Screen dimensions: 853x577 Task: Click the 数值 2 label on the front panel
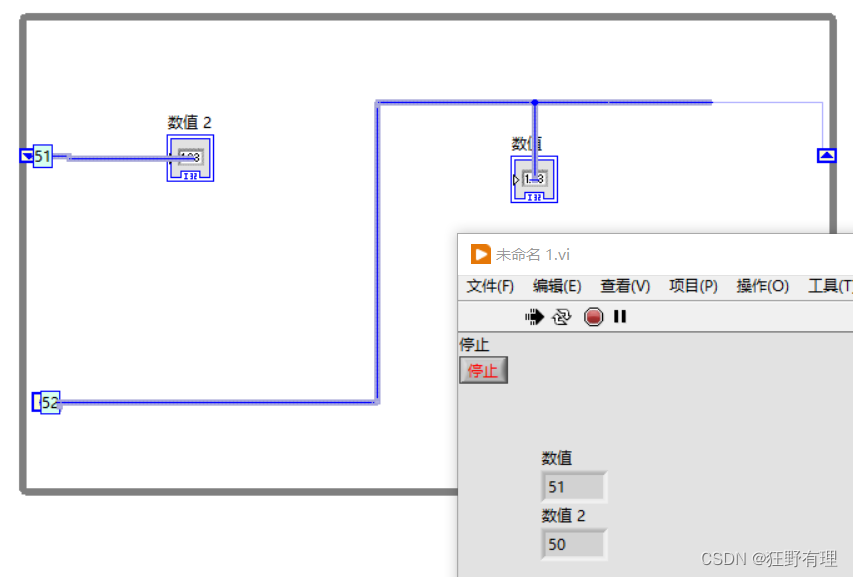tap(563, 516)
